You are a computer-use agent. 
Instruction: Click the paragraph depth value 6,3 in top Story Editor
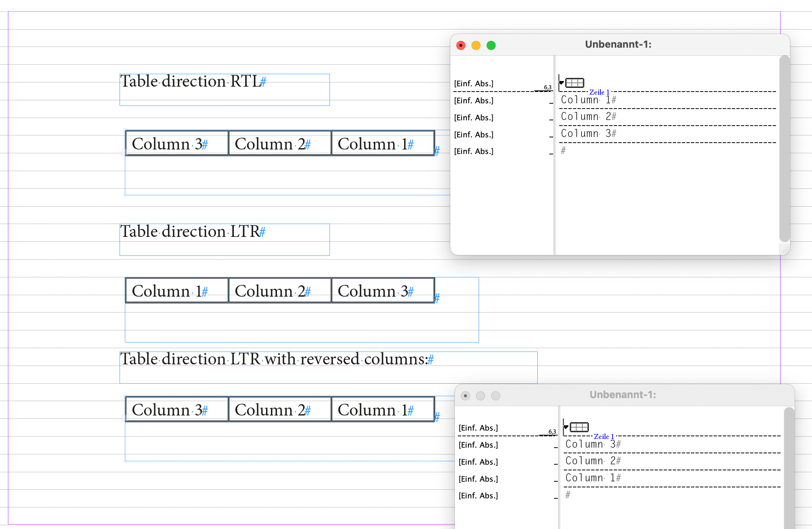(x=547, y=87)
